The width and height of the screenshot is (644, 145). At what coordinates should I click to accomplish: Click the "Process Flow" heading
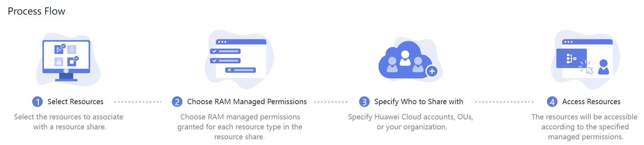(x=36, y=11)
